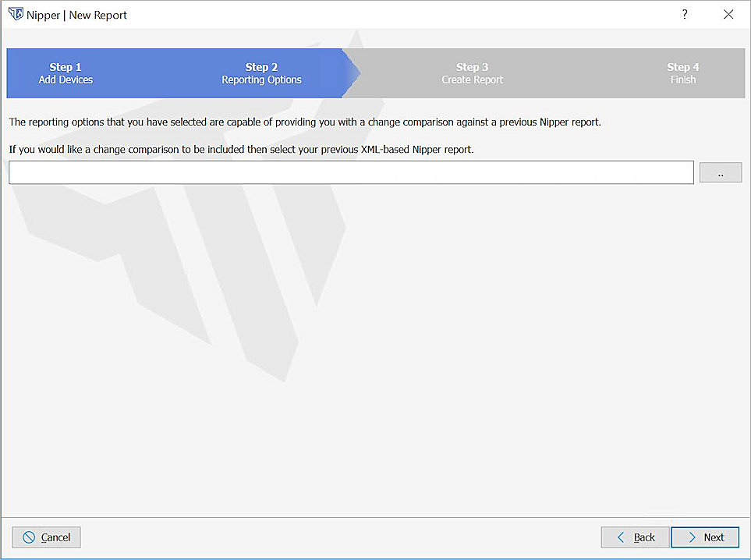Open the file browser with the '..' button
751x560 pixels.
click(721, 172)
